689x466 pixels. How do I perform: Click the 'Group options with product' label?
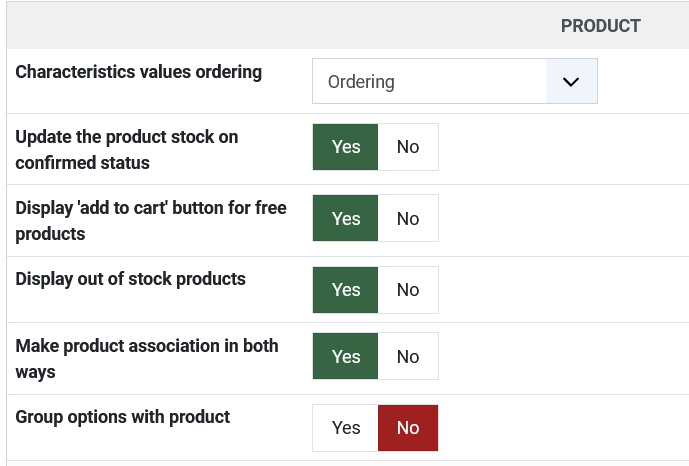click(x=123, y=417)
